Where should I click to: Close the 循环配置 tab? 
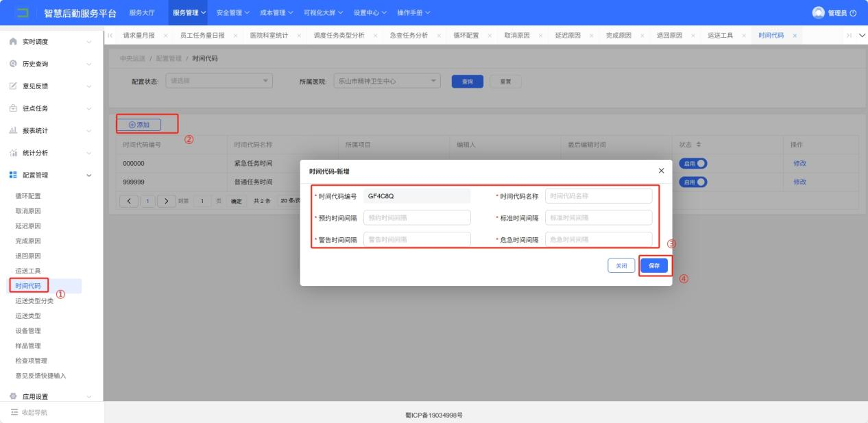point(490,35)
